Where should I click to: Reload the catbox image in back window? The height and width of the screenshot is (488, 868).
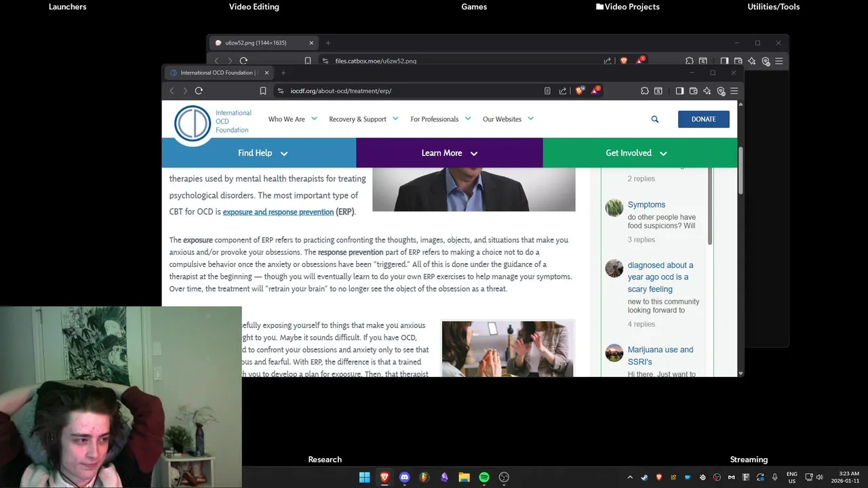(243, 61)
